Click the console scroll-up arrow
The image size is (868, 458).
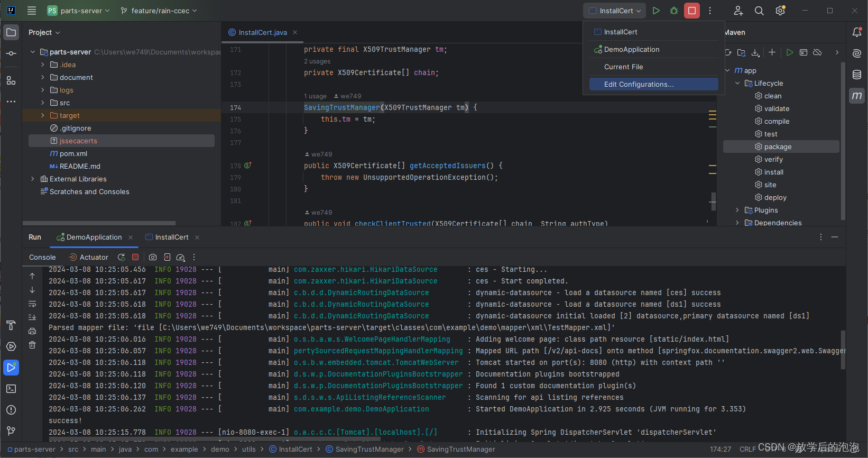pos(32,276)
